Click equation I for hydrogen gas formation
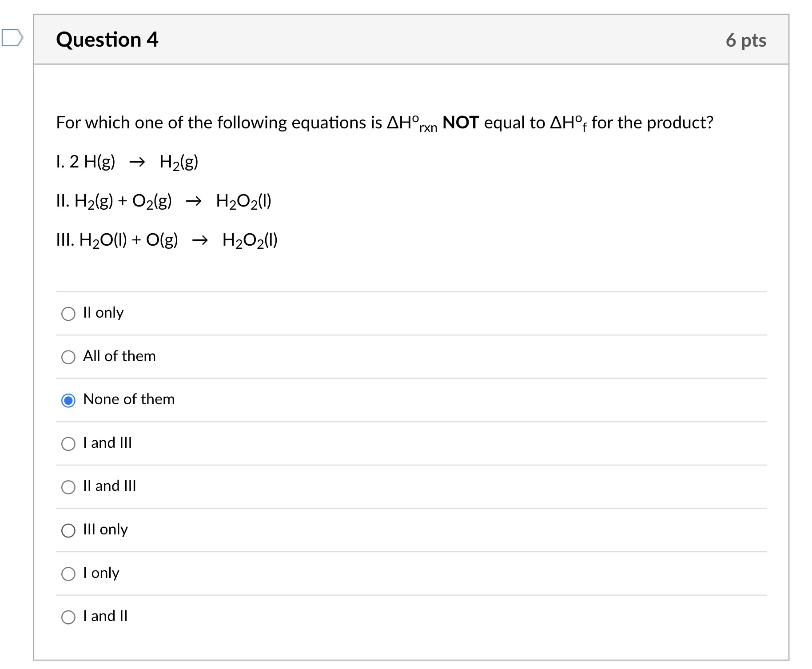 126,162
